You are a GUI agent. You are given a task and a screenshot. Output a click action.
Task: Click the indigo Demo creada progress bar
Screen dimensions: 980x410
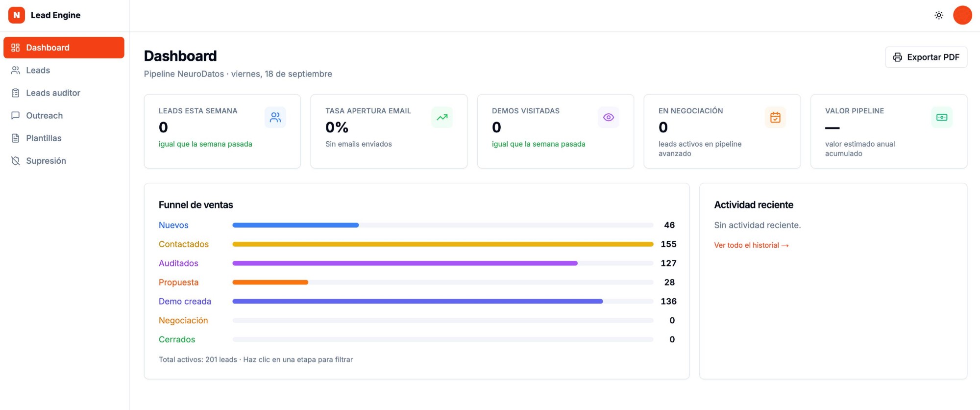tap(417, 302)
